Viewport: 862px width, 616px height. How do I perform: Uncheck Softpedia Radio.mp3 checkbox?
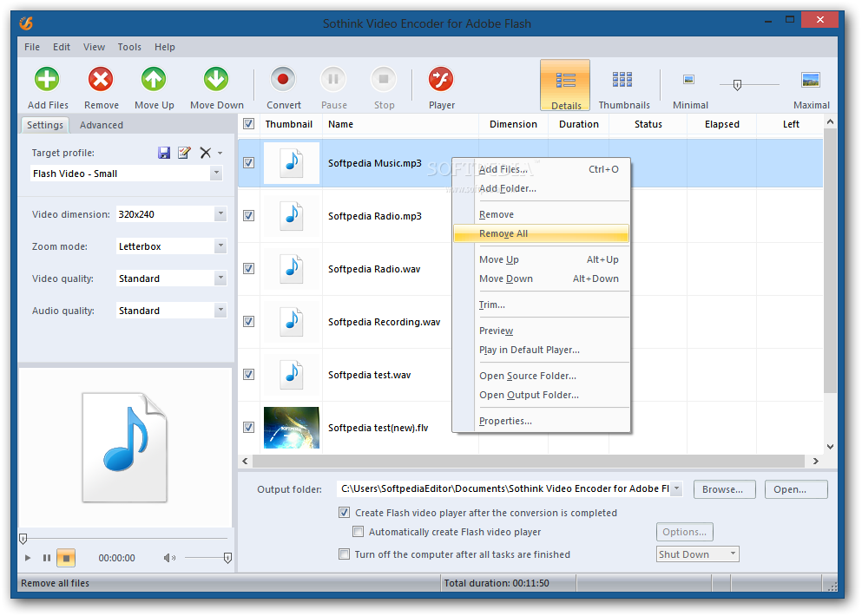coord(249,215)
